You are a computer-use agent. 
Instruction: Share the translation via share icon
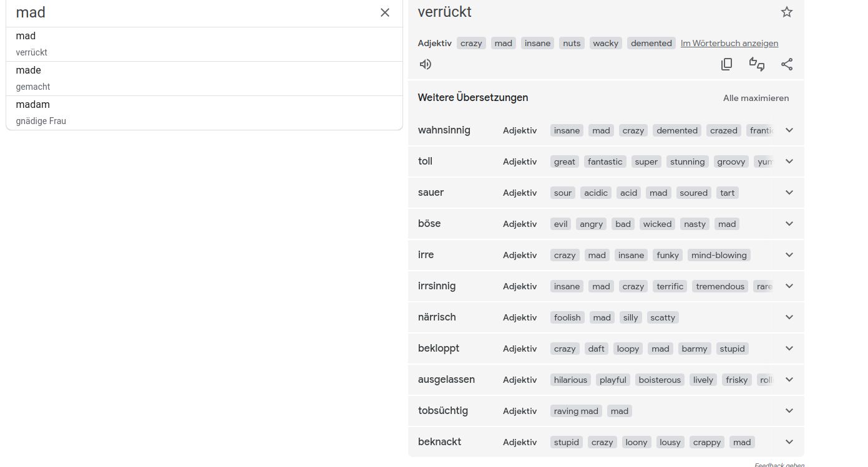coord(787,64)
